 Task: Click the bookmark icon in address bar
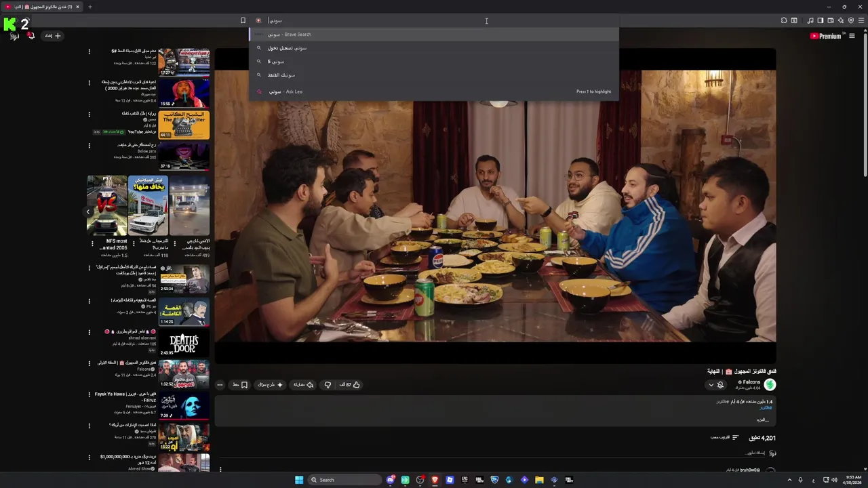(243, 20)
